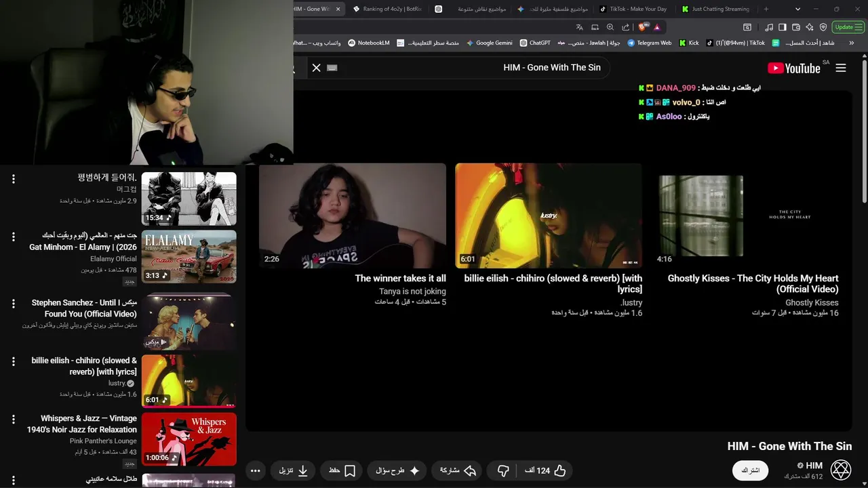Open a new browser tab with plus
868x488 pixels.
(766, 9)
